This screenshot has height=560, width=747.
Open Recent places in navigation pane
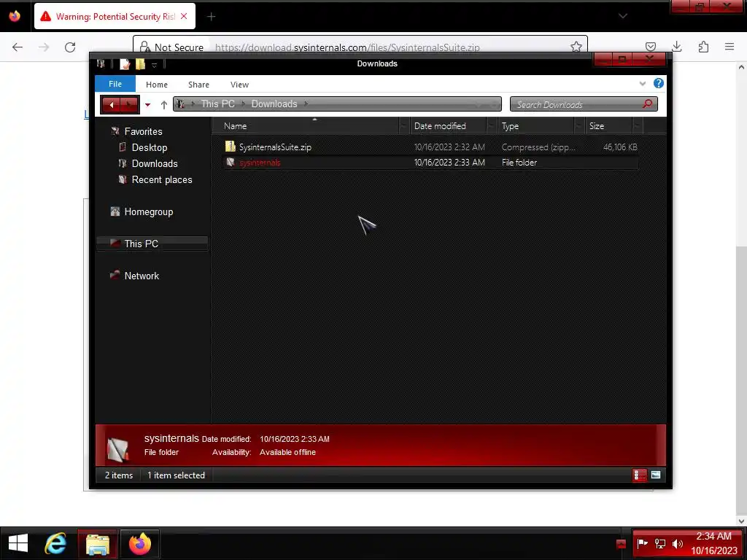(x=161, y=180)
